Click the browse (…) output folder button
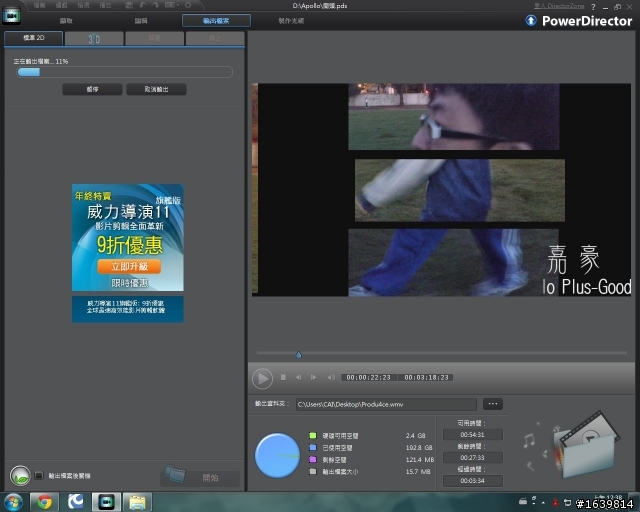 point(493,404)
